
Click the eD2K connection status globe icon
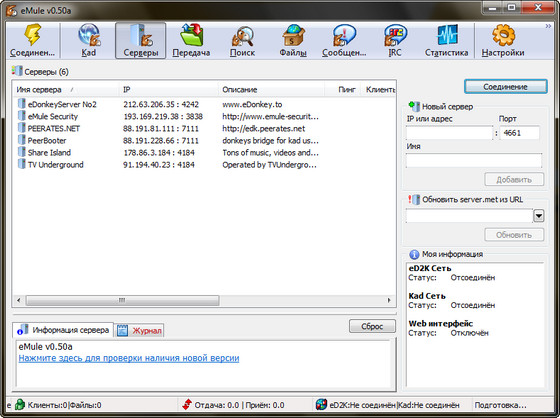(321, 405)
